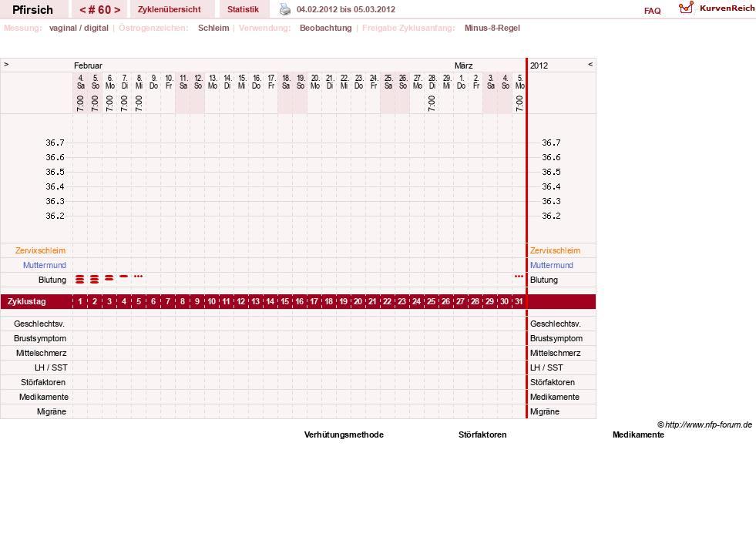Click the heavy bleeding mark on cycle day 2
Viewport: 756px width, 557px height.
coord(95,279)
